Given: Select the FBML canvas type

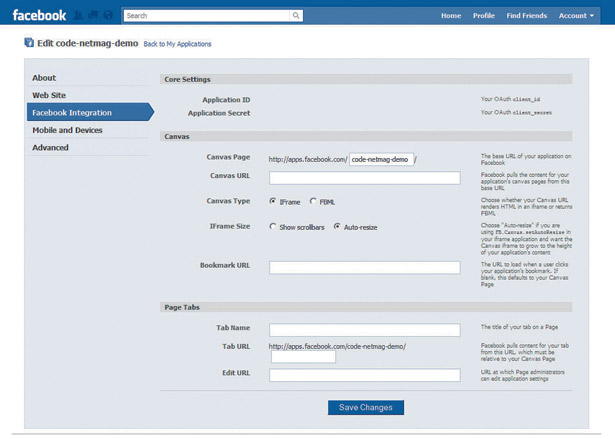Looking at the screenshot, I should pyautogui.click(x=313, y=201).
